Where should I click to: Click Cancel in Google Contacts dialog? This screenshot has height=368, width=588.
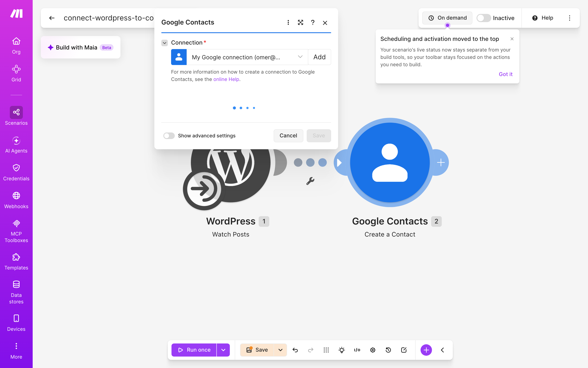point(288,136)
